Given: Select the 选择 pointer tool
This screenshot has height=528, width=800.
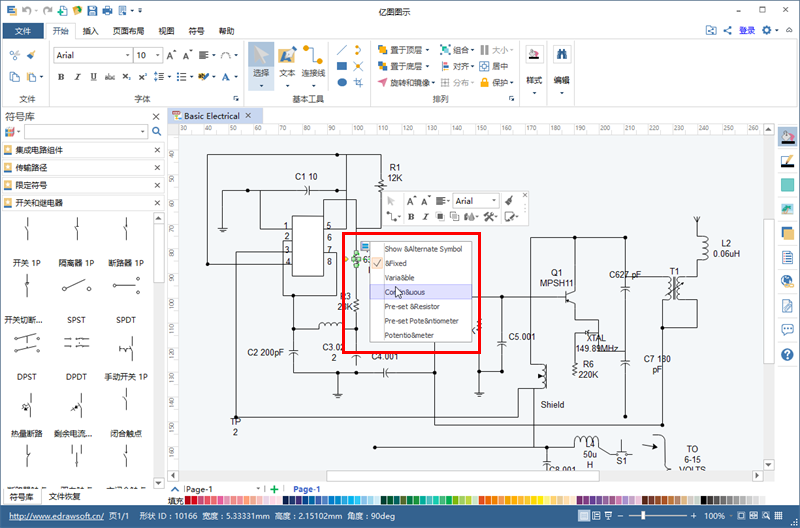Looking at the screenshot, I should (261, 65).
